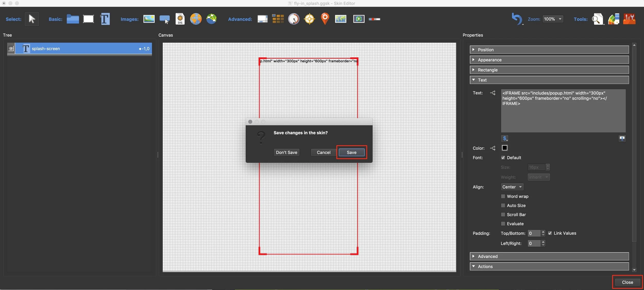Expand the Position section
The height and width of the screenshot is (290, 644).
(549, 50)
